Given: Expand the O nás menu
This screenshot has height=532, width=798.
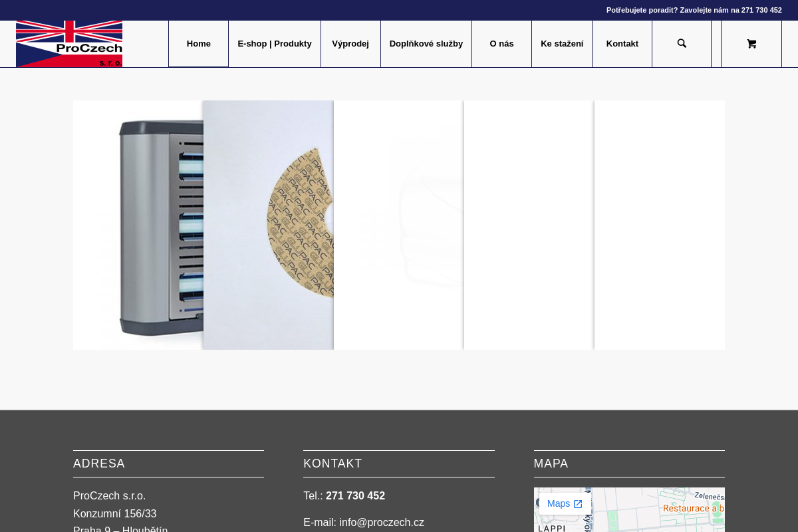Looking at the screenshot, I should pyautogui.click(x=501, y=44).
